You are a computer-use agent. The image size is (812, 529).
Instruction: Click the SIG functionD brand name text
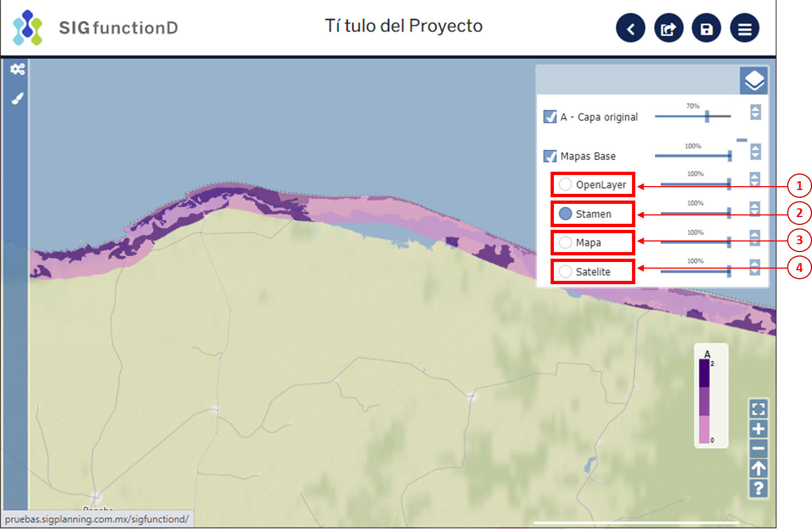click(119, 28)
